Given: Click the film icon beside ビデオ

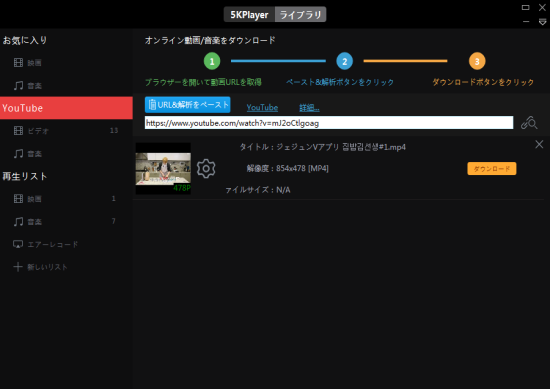Looking at the screenshot, I should click(x=18, y=131).
